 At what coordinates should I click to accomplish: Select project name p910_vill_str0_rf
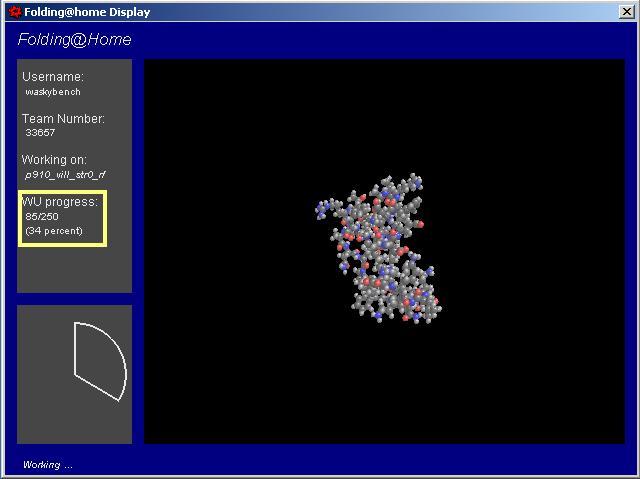point(65,175)
